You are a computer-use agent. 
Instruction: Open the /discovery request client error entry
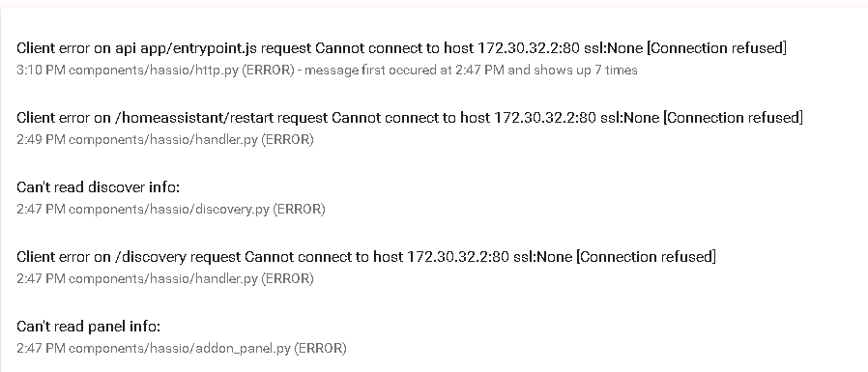click(434, 267)
